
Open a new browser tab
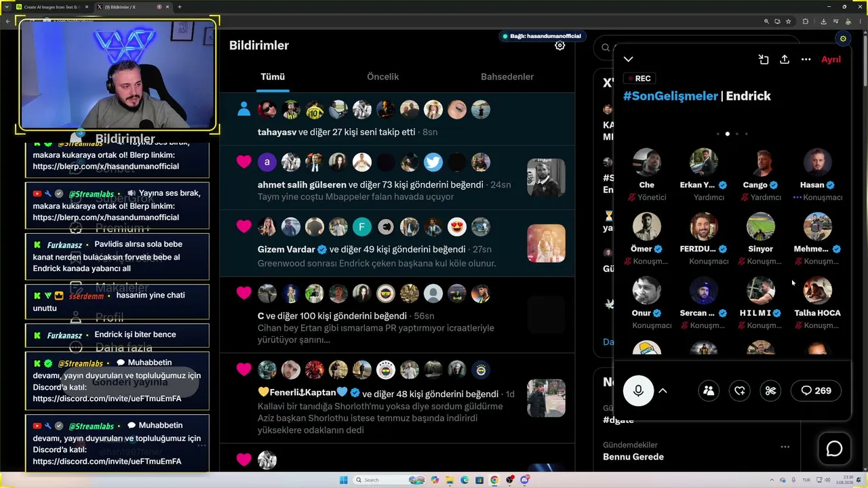(x=180, y=7)
